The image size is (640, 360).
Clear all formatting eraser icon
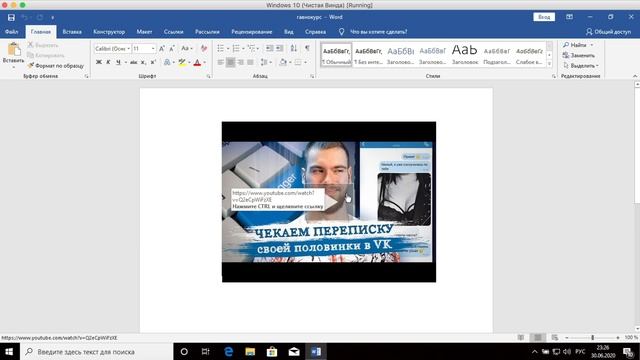click(x=204, y=49)
